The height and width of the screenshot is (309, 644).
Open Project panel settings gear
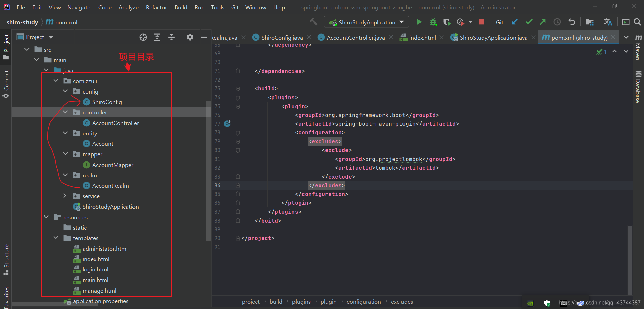(x=190, y=37)
